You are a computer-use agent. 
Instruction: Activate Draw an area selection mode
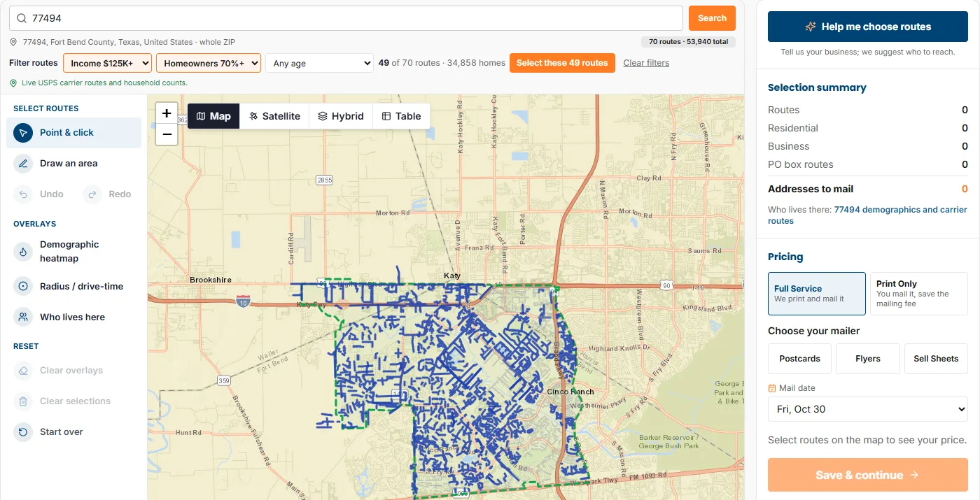click(73, 164)
